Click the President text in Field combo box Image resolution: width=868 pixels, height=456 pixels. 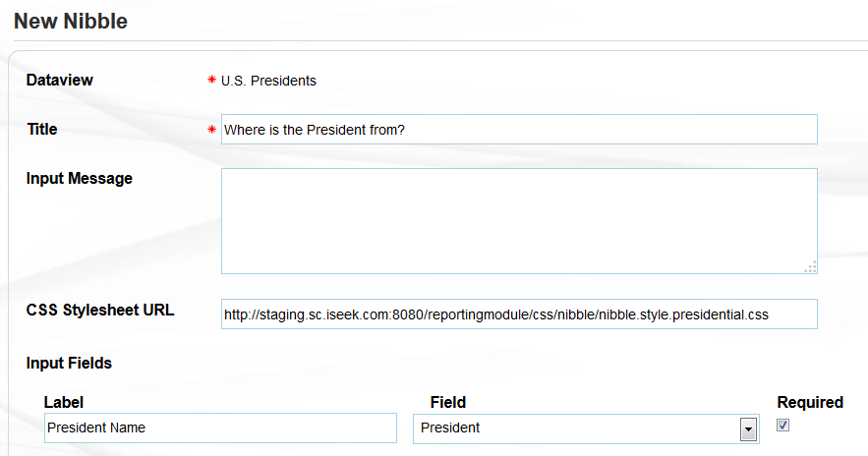point(450,428)
